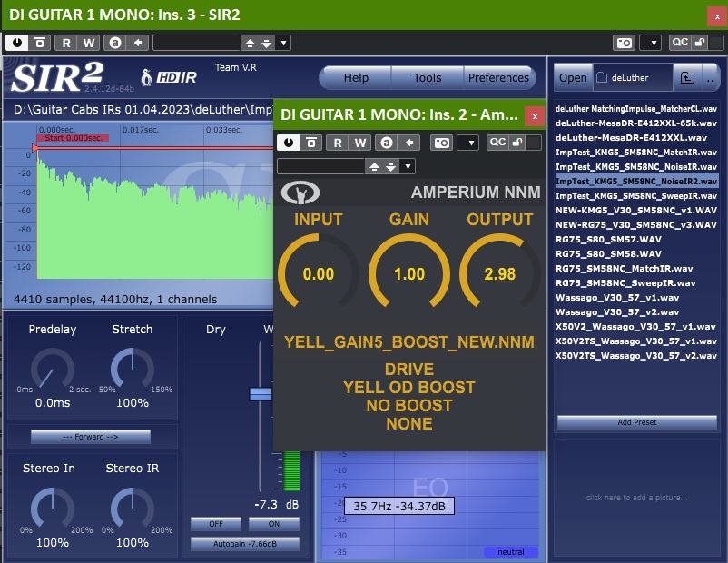This screenshot has width=728, height=563.
Task: Click the '..' browser button
Action: click(711, 77)
